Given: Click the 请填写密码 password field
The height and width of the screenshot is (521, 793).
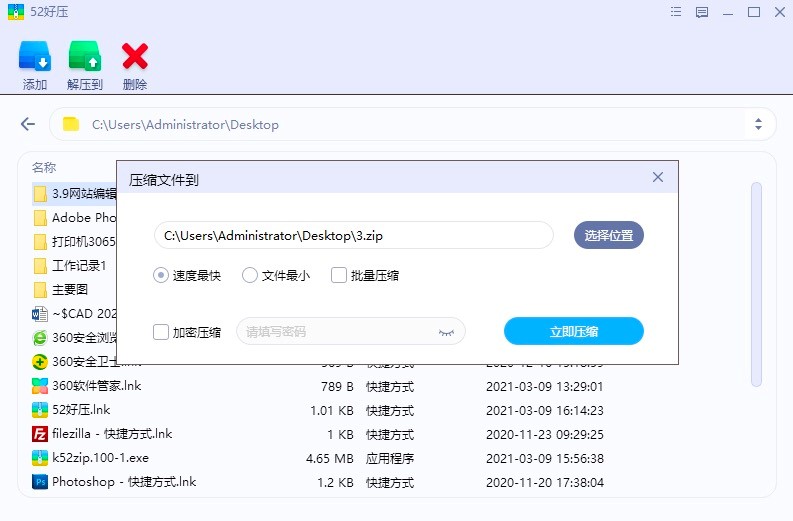Looking at the screenshot, I should (350, 331).
